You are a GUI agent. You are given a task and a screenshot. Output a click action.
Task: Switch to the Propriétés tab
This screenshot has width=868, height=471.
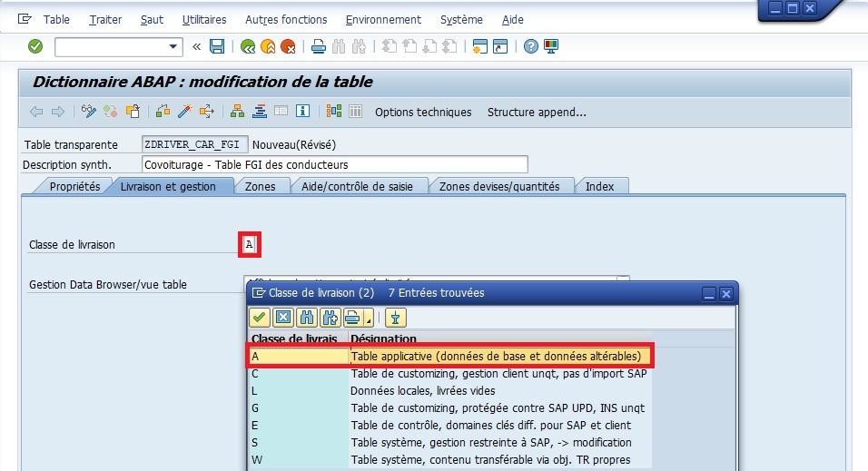(x=74, y=186)
